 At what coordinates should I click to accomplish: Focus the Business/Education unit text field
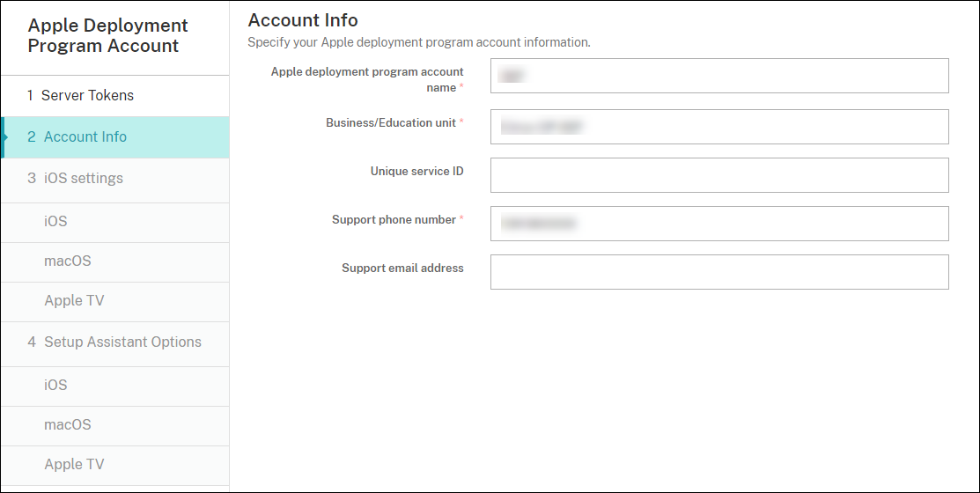[718, 127]
